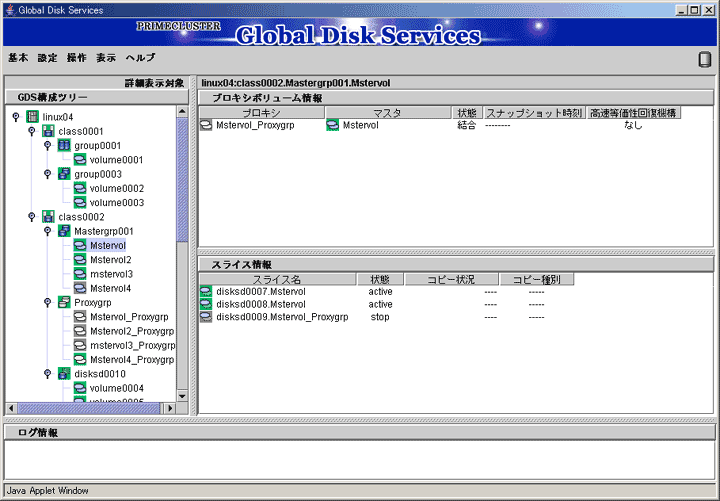Click the stop status of disksd0009 slice
720x501 pixels.
[380, 317]
